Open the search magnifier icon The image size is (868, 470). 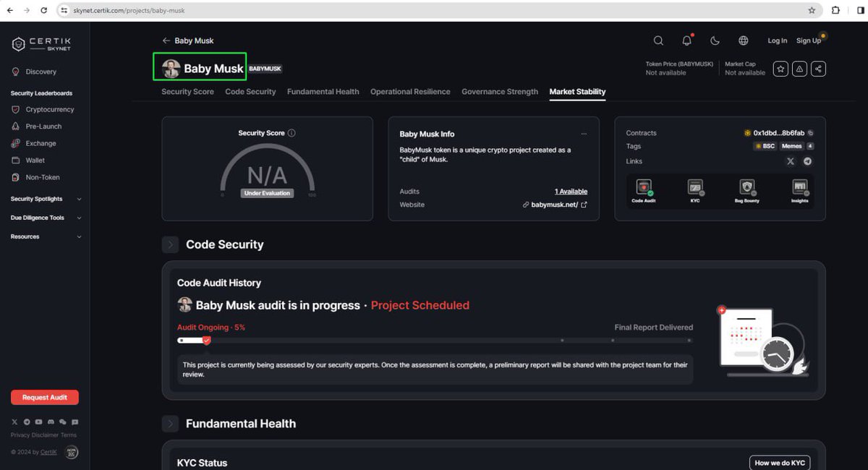(x=658, y=40)
